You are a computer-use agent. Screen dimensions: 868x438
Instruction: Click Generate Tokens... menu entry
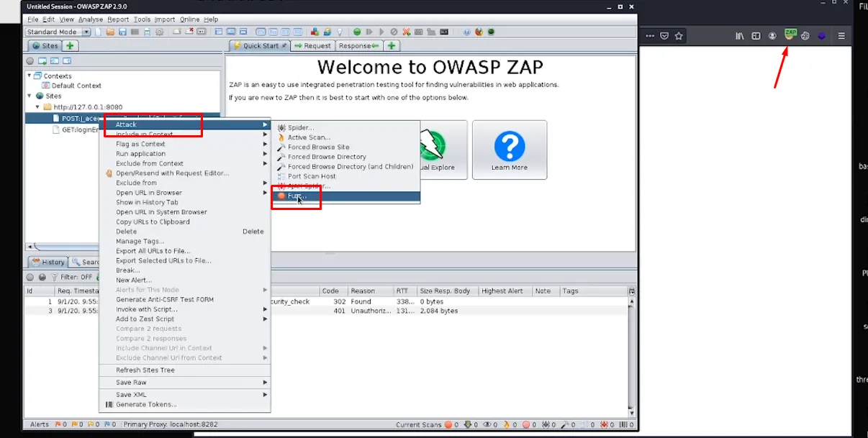(x=146, y=404)
